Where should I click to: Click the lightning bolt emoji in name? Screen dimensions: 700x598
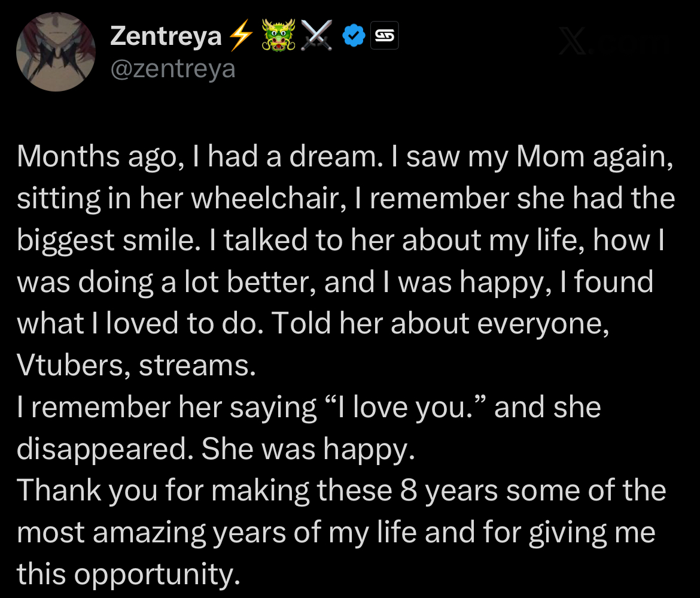241,38
